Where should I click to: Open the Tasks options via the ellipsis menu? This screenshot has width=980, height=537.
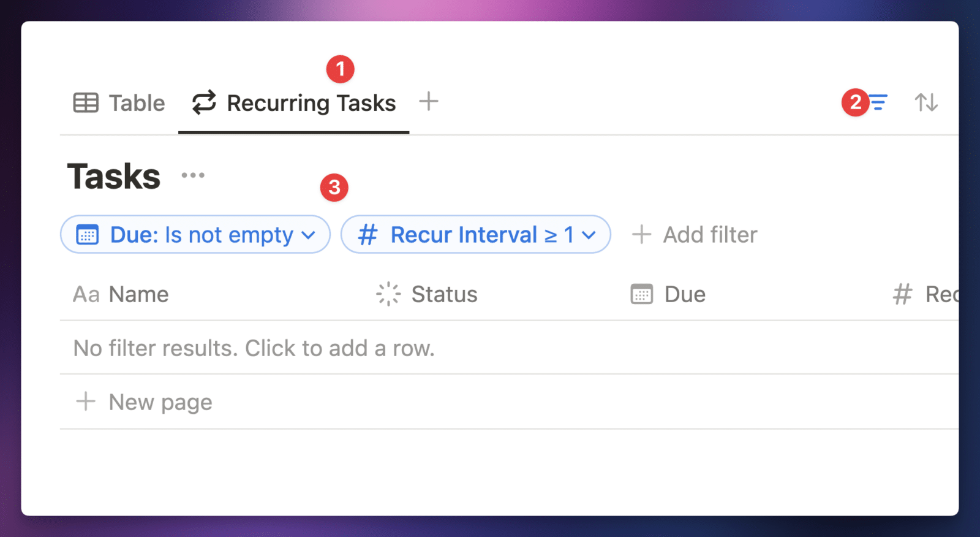pyautogui.click(x=193, y=175)
